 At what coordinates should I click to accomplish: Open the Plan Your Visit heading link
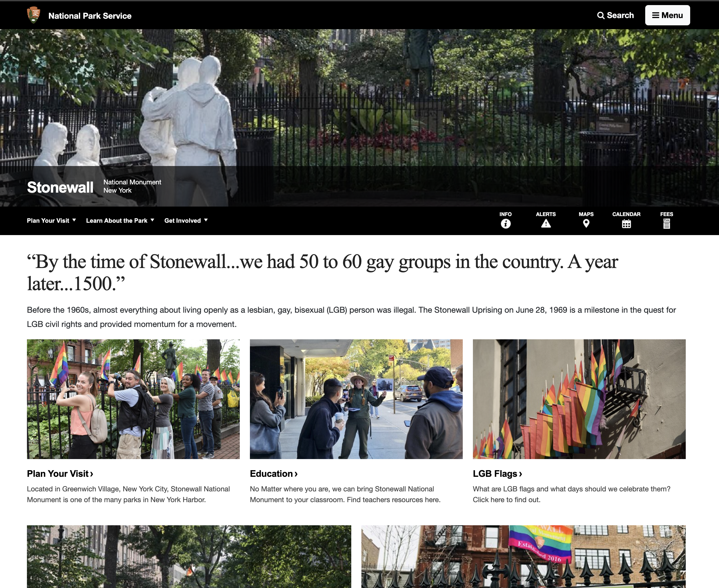coord(60,474)
